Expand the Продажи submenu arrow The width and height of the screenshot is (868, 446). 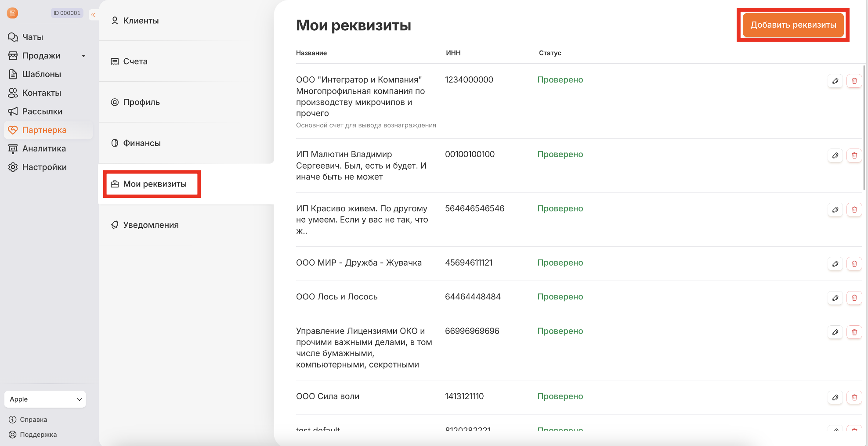pos(83,56)
